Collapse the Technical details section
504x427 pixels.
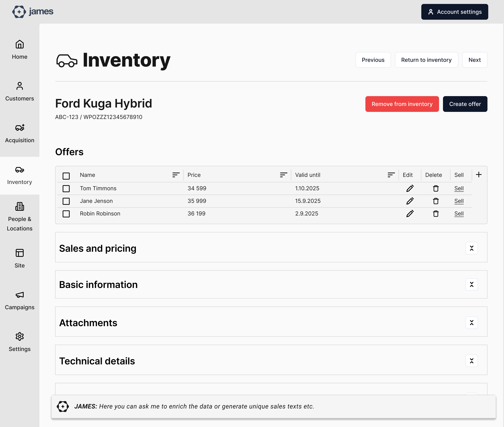point(472,361)
